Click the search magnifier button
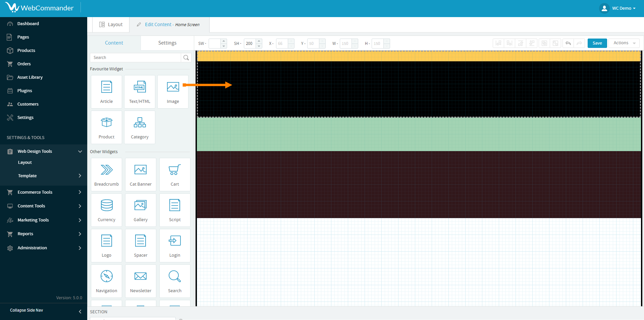This screenshot has width=644, height=320. point(186,58)
